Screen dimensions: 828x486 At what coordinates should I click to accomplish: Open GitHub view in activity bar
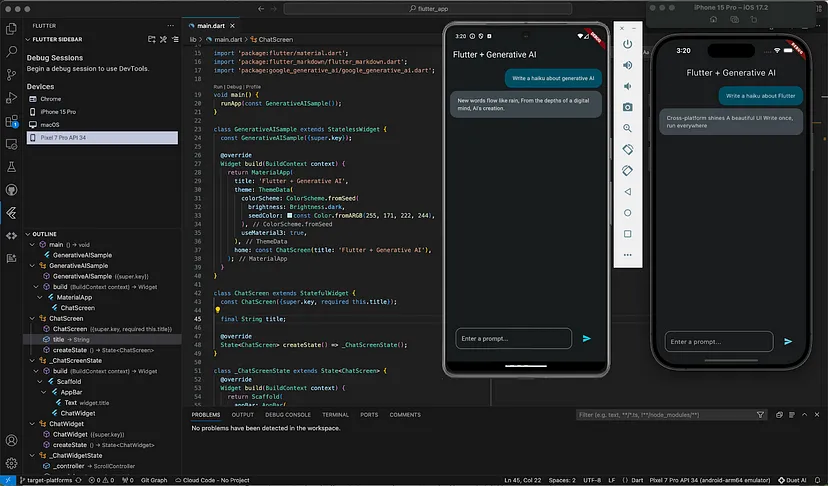[x=11, y=190]
